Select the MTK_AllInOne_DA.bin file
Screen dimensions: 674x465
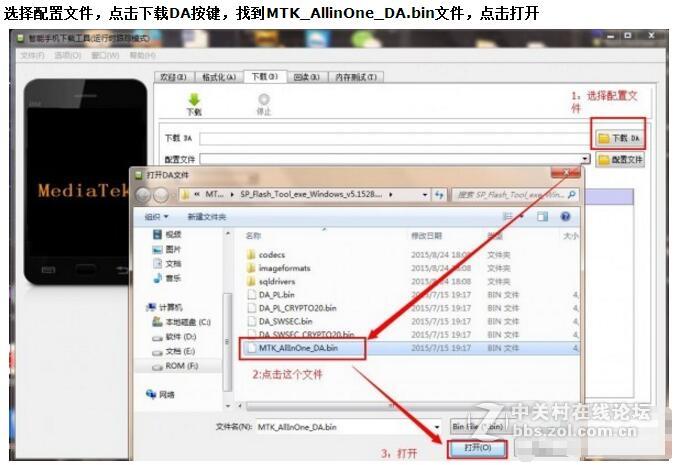(298, 348)
